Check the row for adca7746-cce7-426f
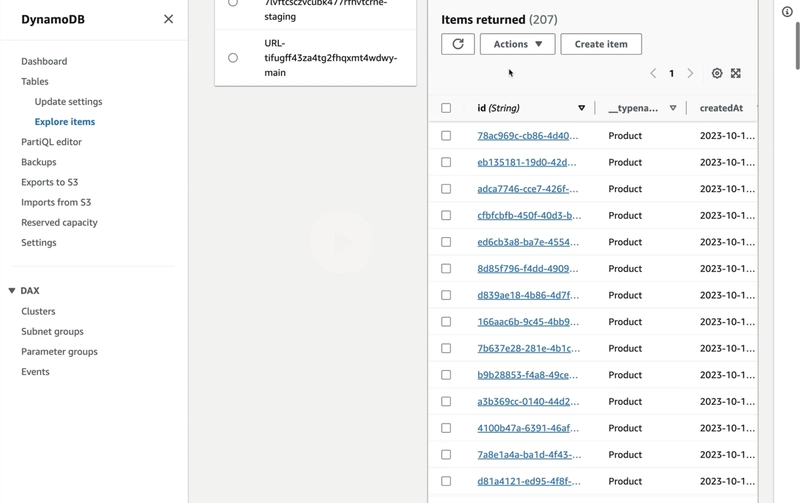 (446, 189)
